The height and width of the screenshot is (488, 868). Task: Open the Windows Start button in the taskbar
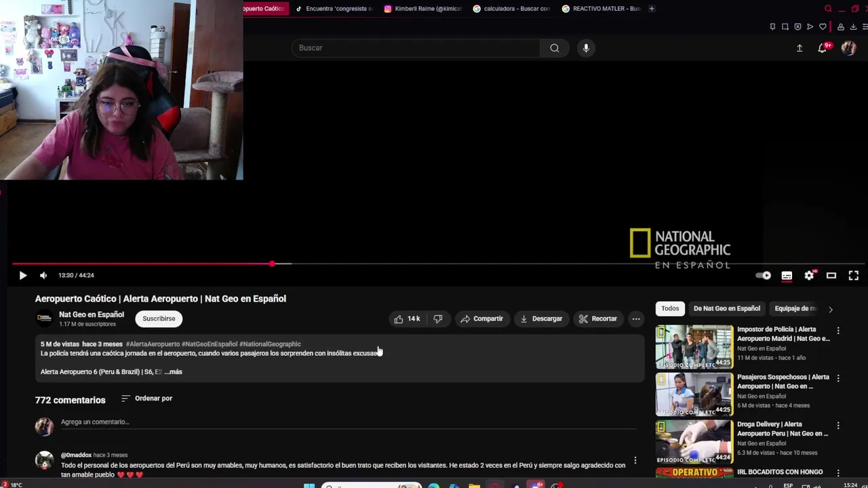[x=309, y=485]
